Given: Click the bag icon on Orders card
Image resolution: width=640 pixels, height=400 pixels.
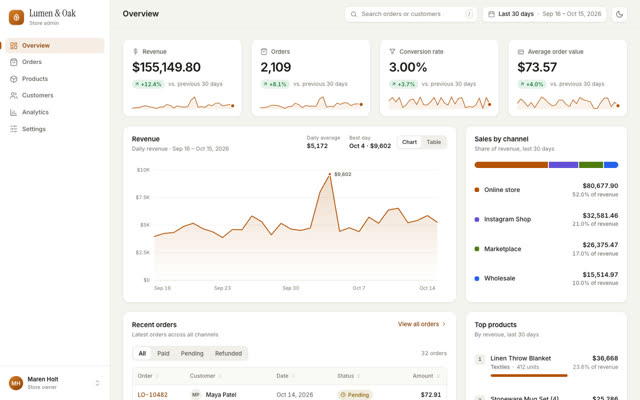Looking at the screenshot, I should coord(264,51).
